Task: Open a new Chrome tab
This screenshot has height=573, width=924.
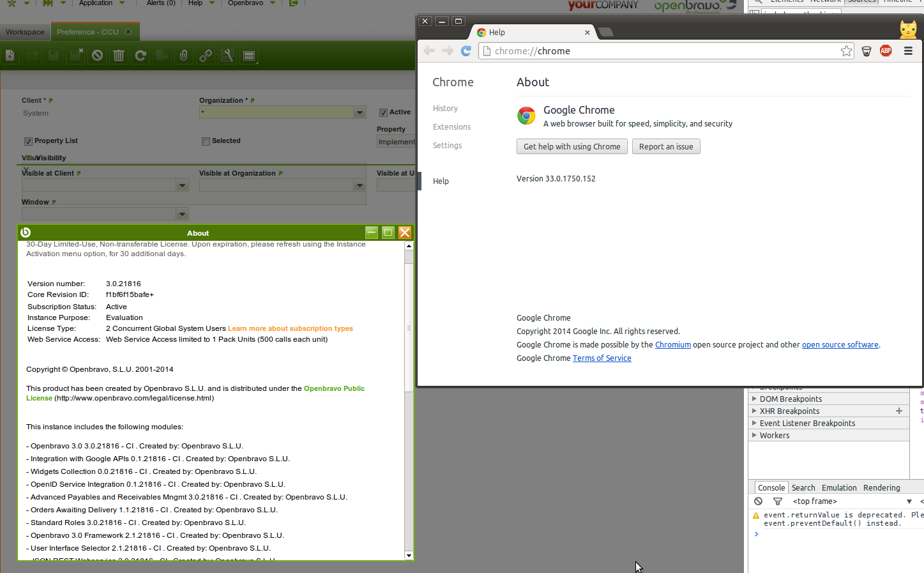Action: click(606, 32)
